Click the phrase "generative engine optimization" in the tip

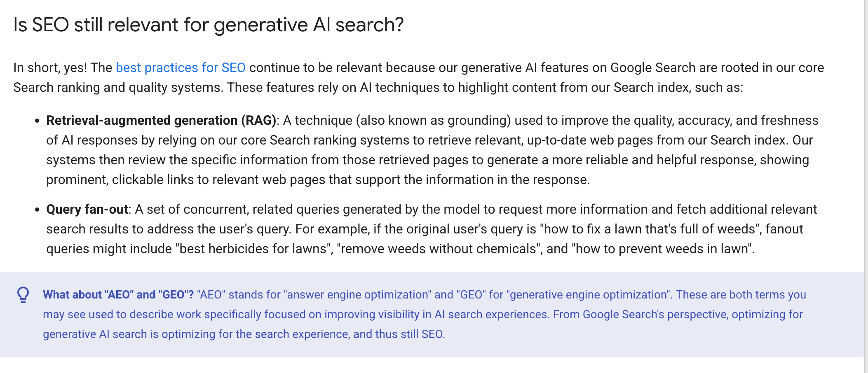tap(589, 295)
